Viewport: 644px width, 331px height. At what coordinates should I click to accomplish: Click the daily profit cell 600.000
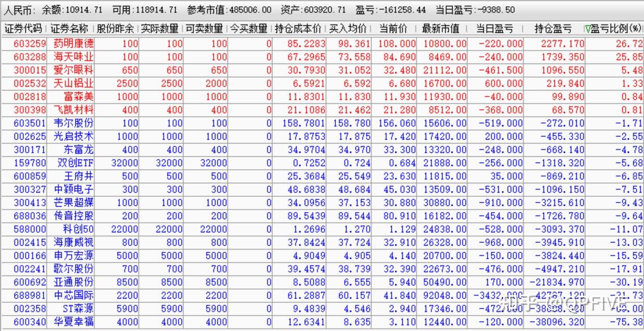coord(504,83)
